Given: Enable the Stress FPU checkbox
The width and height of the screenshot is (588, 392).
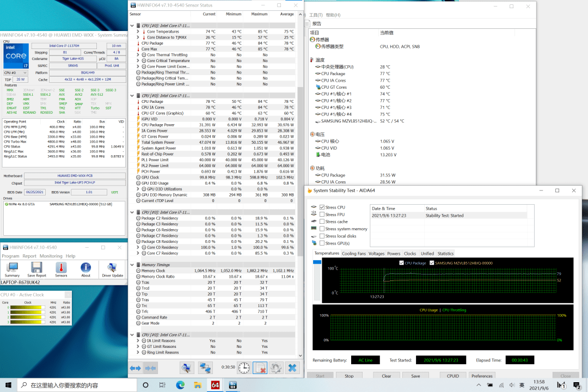Looking at the screenshot, I should 322,215.
